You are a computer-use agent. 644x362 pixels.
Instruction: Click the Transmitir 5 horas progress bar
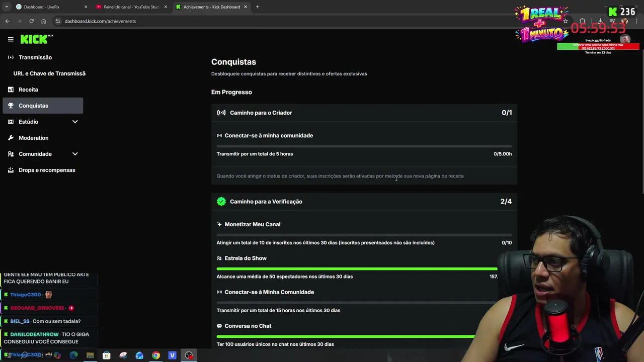(364, 146)
